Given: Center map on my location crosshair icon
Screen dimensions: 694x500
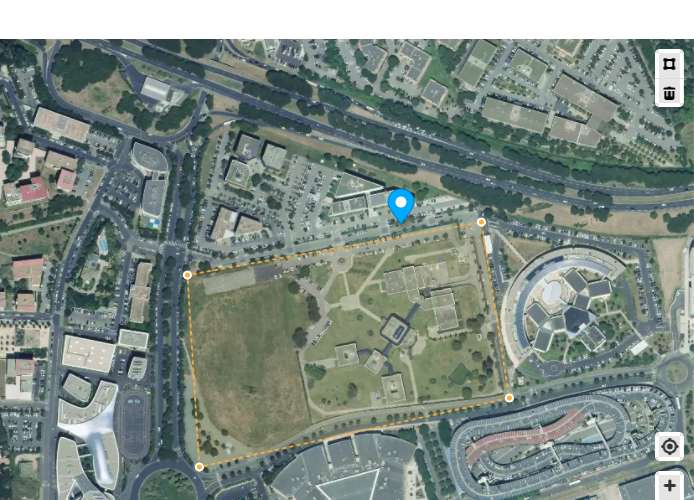Looking at the screenshot, I should 669,446.
